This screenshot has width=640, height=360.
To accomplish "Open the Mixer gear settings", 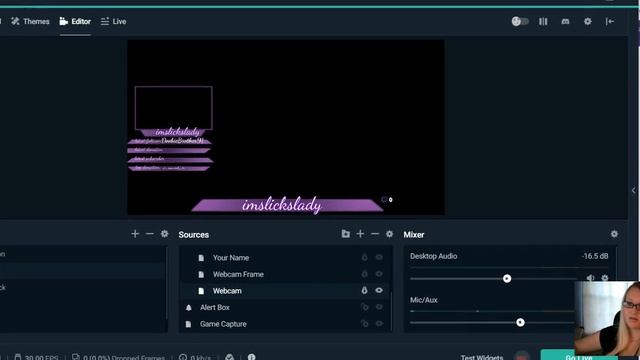I will 614,234.
